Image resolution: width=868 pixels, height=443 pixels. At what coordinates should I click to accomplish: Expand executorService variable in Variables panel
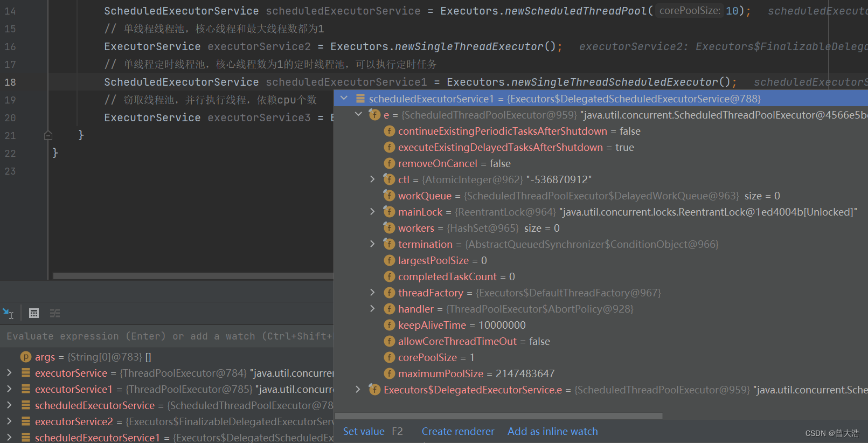click(9, 373)
